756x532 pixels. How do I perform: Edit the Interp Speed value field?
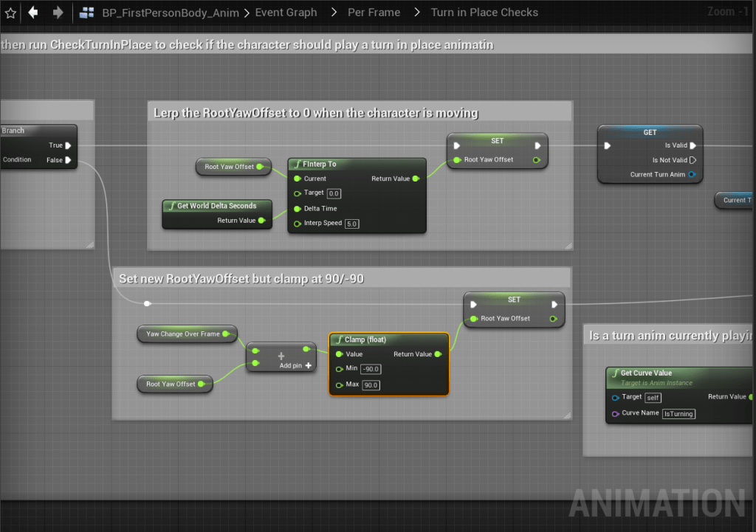pos(352,224)
